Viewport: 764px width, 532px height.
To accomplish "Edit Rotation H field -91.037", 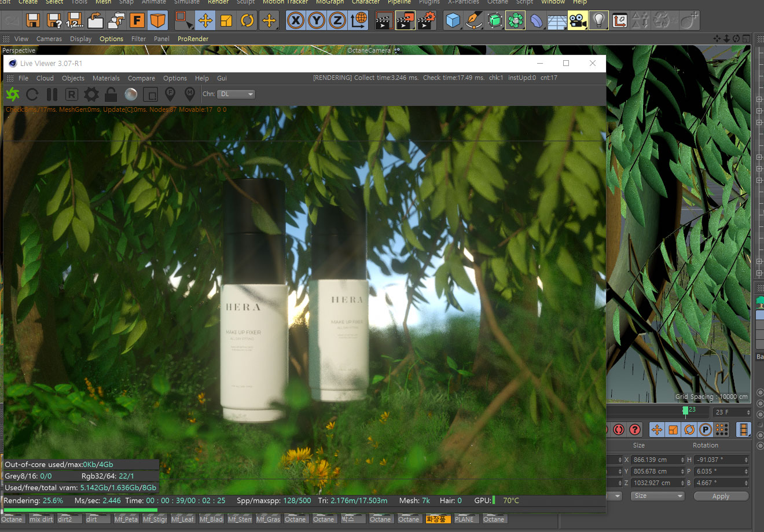I will tap(722, 460).
